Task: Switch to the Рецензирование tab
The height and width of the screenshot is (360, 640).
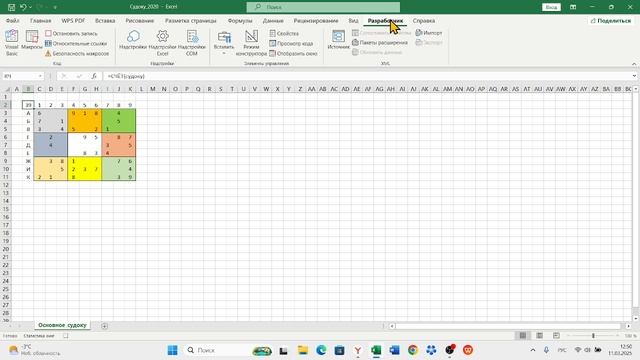Action: 316,20
